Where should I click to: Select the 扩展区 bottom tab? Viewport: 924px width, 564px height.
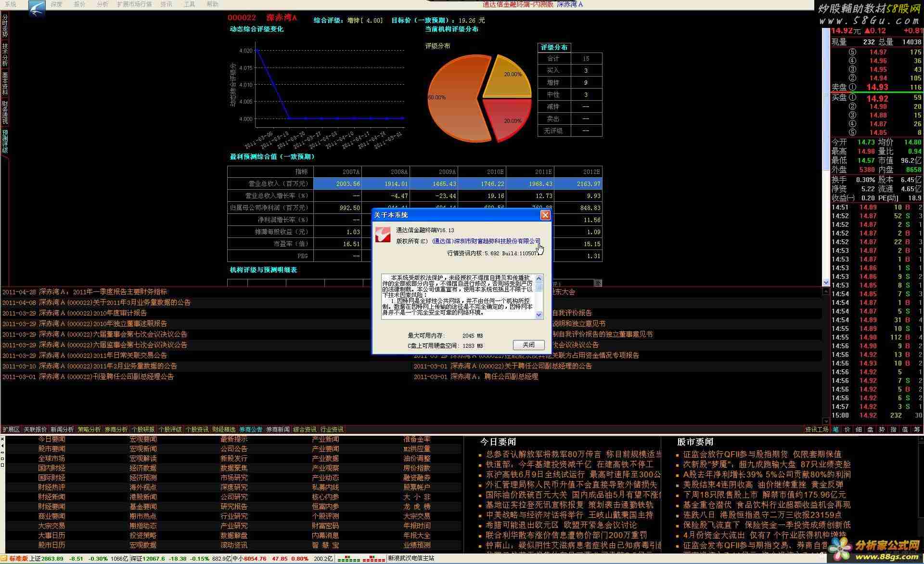(x=11, y=430)
